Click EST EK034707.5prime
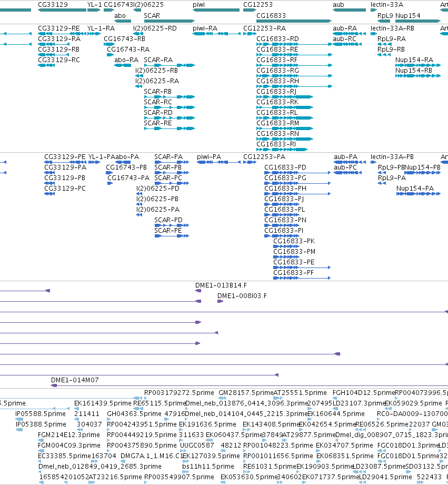The height and width of the screenshot is (485, 448). (x=344, y=445)
